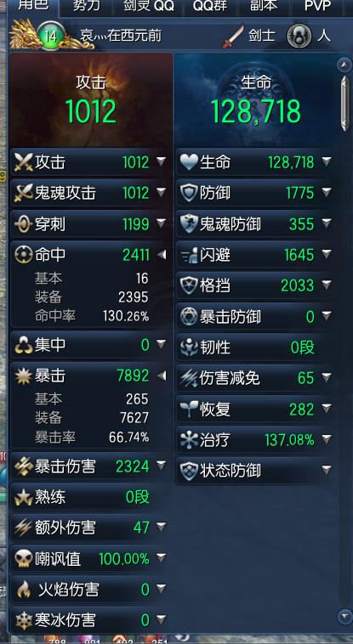Click the shield icon beside 防御

point(189,193)
